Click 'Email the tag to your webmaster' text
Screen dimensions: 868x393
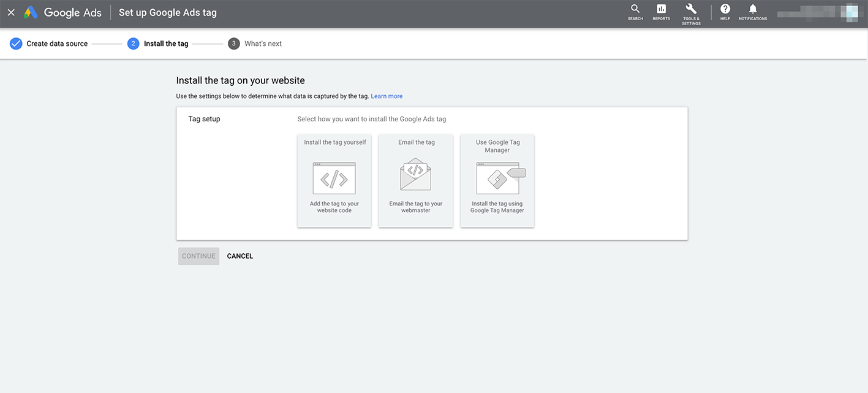[416, 207]
